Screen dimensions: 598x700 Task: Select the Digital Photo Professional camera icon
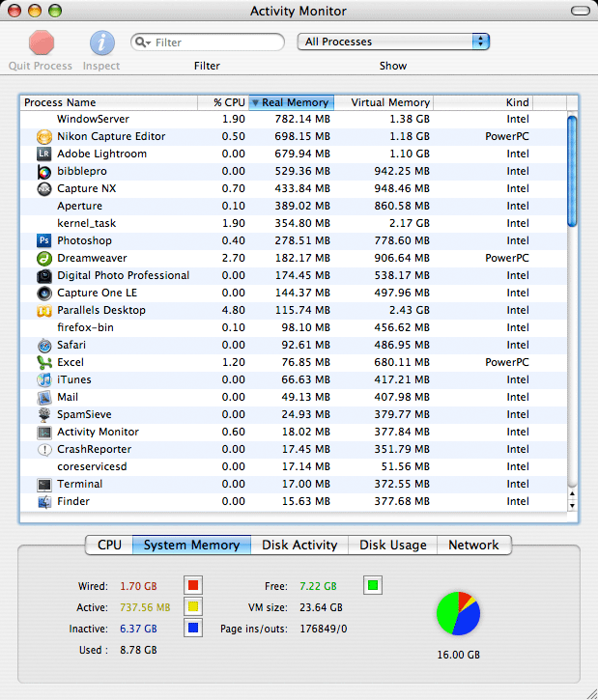pos(43,275)
